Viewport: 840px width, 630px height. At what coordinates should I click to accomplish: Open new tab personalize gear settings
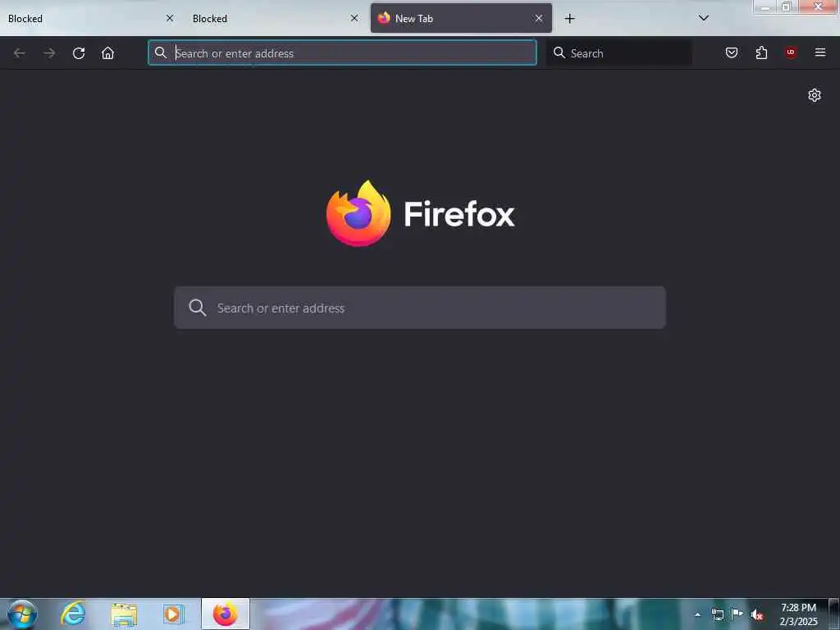click(x=815, y=95)
